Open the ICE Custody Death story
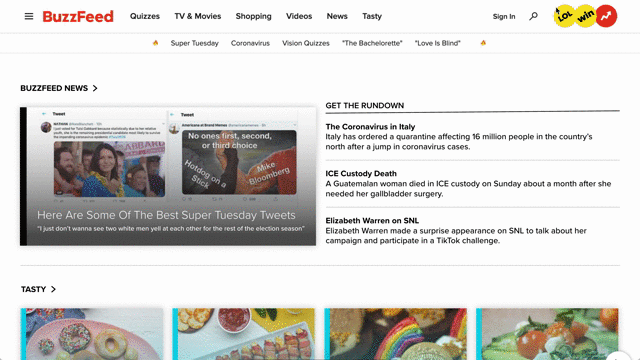Viewport: 640px width, 360px height. [361, 173]
